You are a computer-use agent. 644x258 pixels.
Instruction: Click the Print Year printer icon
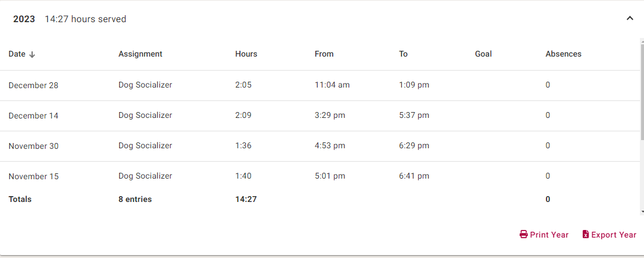click(x=524, y=235)
